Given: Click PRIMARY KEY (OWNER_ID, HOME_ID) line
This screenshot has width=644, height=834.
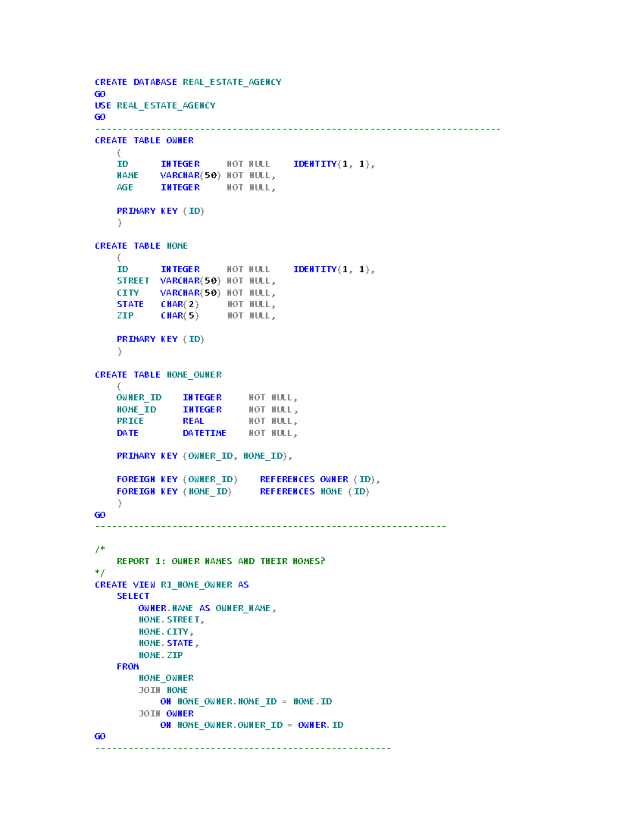Looking at the screenshot, I should [x=204, y=455].
